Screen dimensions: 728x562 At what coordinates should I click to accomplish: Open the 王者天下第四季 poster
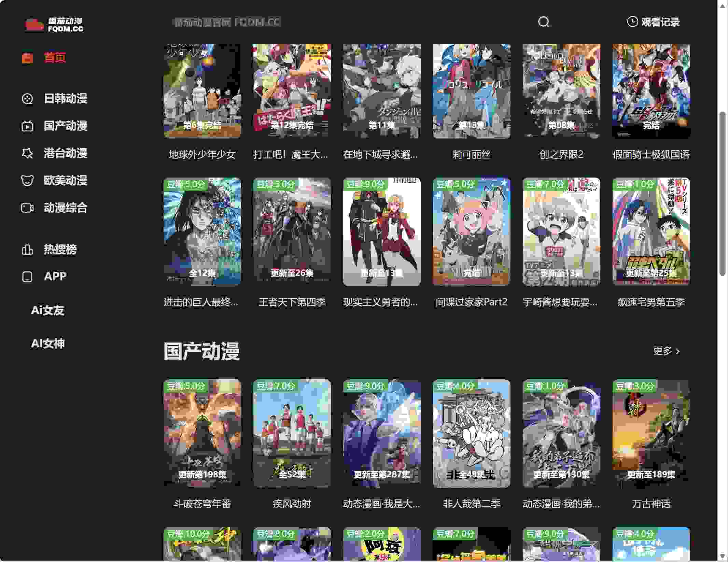(292, 232)
